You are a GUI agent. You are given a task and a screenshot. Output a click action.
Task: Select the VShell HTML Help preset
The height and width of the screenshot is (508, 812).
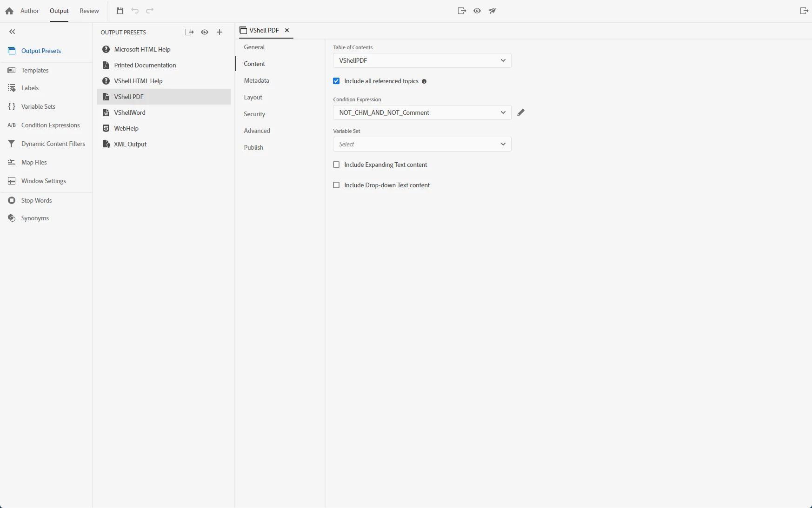coord(164,81)
